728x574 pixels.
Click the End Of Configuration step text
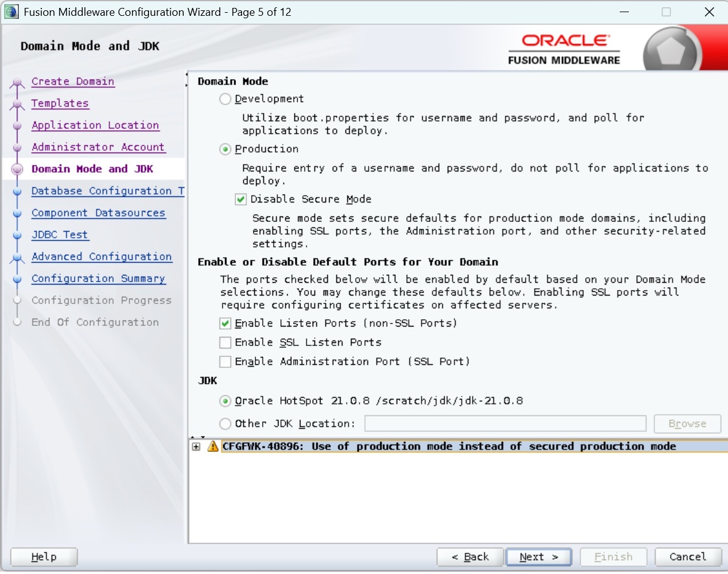pos(95,322)
